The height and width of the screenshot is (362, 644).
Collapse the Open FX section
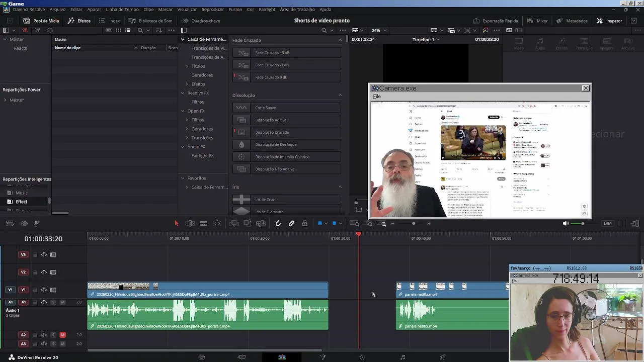coord(183,111)
